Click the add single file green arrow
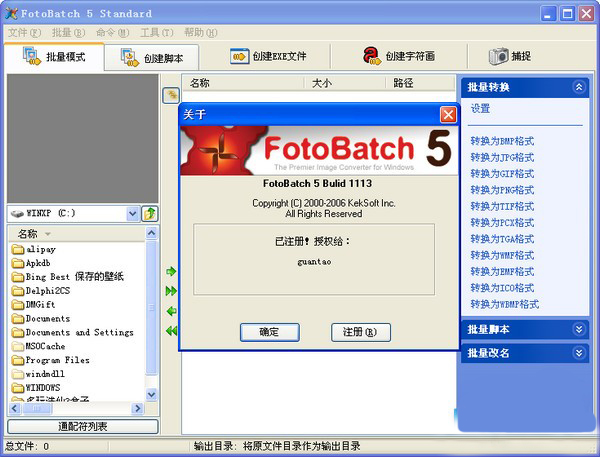This screenshot has width=600, height=457. click(x=171, y=271)
